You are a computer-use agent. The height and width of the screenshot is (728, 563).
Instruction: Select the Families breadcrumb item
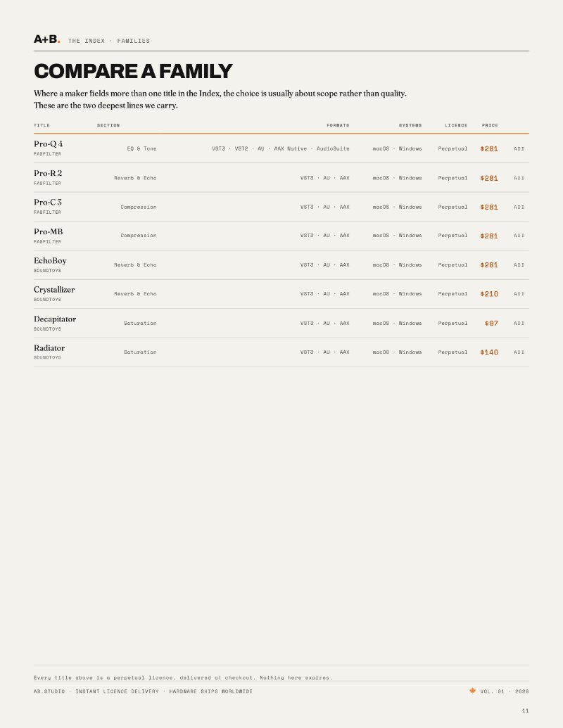point(133,41)
